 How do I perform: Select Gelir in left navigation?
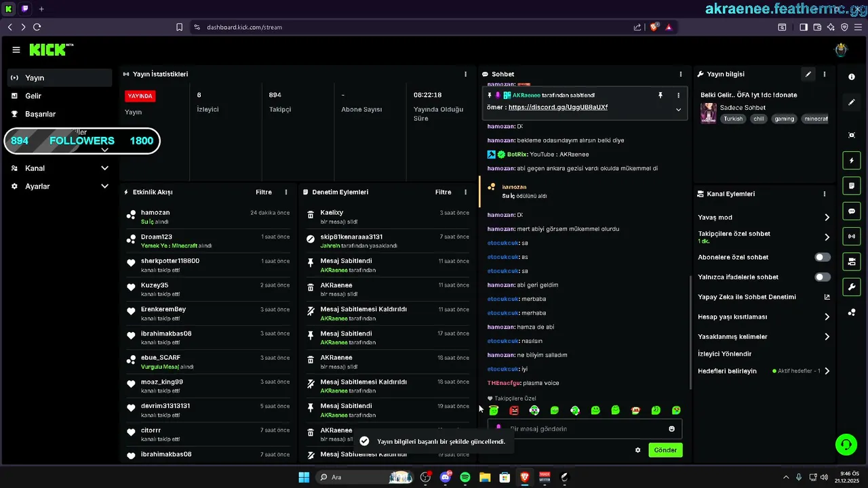[x=60, y=96]
